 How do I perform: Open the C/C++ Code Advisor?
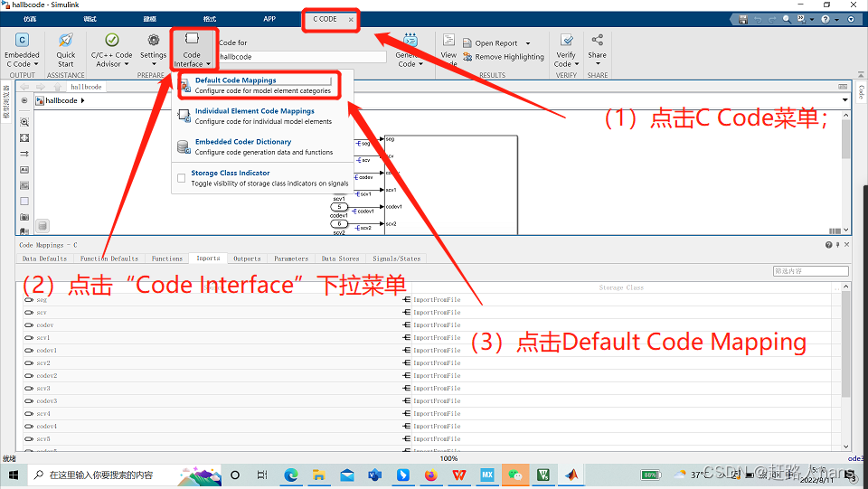111,51
